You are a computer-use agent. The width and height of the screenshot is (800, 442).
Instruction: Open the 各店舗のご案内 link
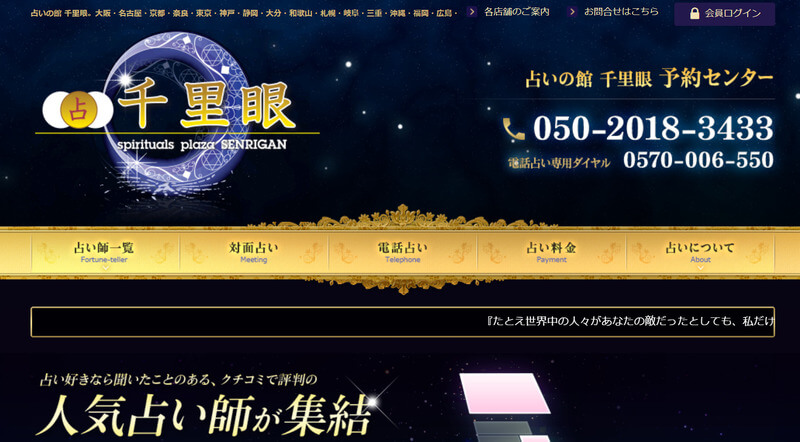tap(516, 11)
